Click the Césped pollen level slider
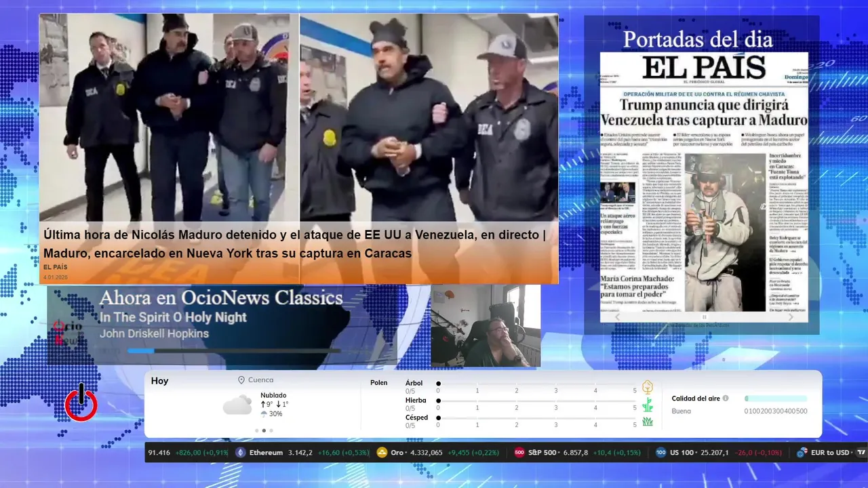This screenshot has width=868, height=488. pyautogui.click(x=536, y=418)
